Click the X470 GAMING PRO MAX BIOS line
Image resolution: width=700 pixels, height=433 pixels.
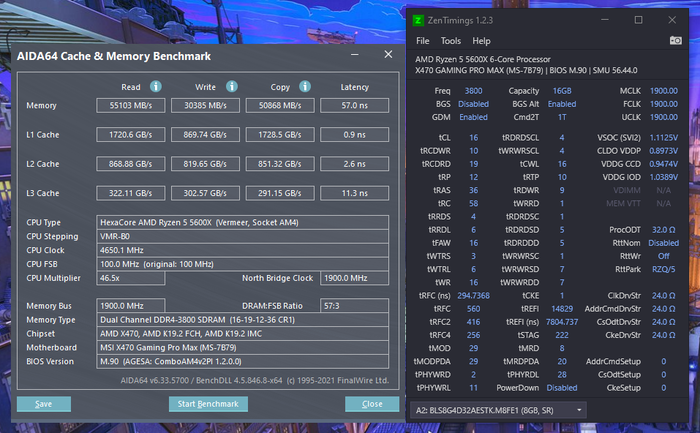pyautogui.click(x=526, y=71)
